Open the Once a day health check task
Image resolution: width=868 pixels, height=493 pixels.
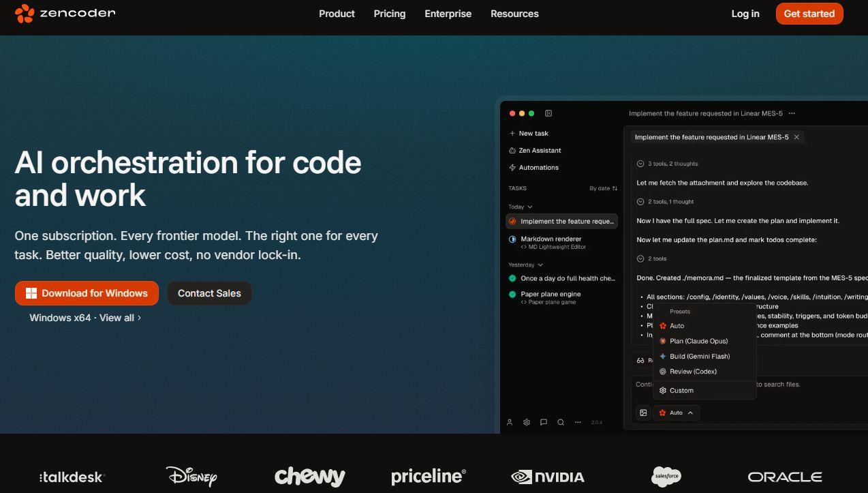[562, 278]
